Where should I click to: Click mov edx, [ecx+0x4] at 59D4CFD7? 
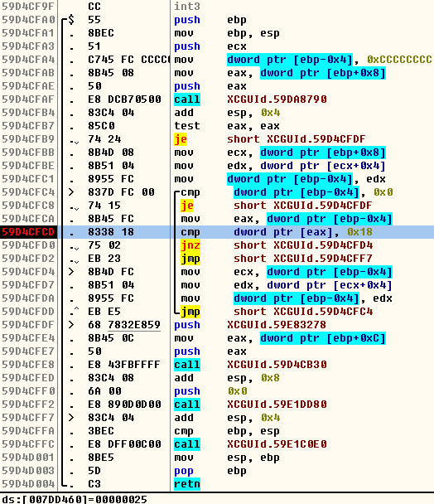[x=287, y=285]
